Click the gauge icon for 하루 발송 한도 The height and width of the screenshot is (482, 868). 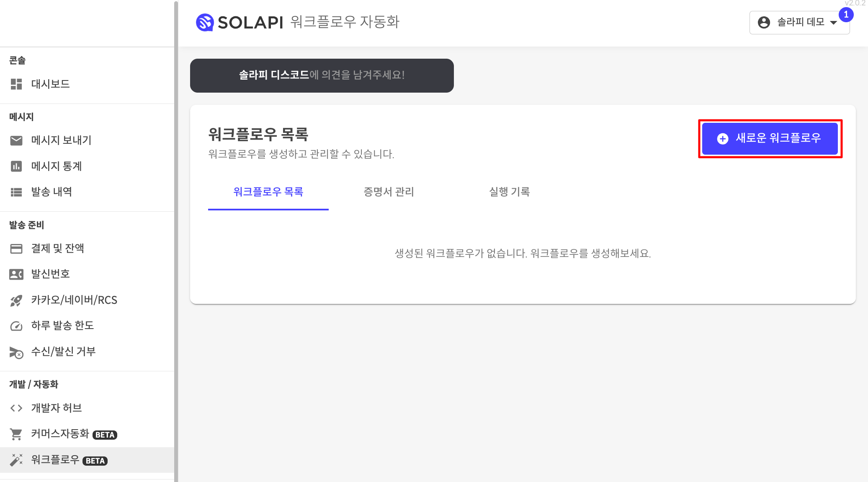point(16,326)
